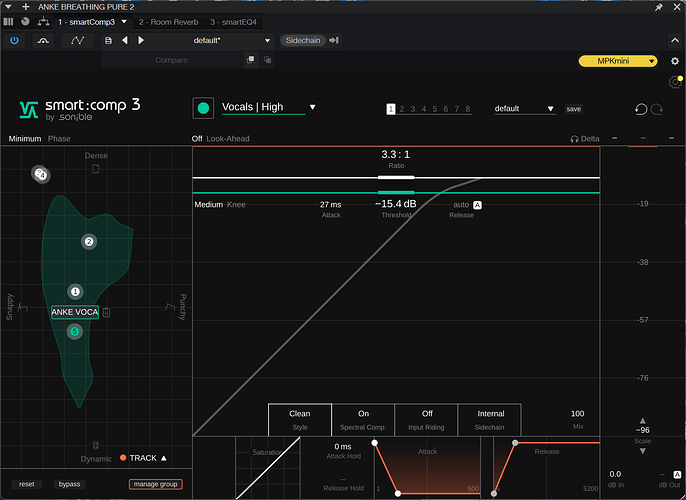
Task: Open the preset file icon
Action: (x=108, y=40)
